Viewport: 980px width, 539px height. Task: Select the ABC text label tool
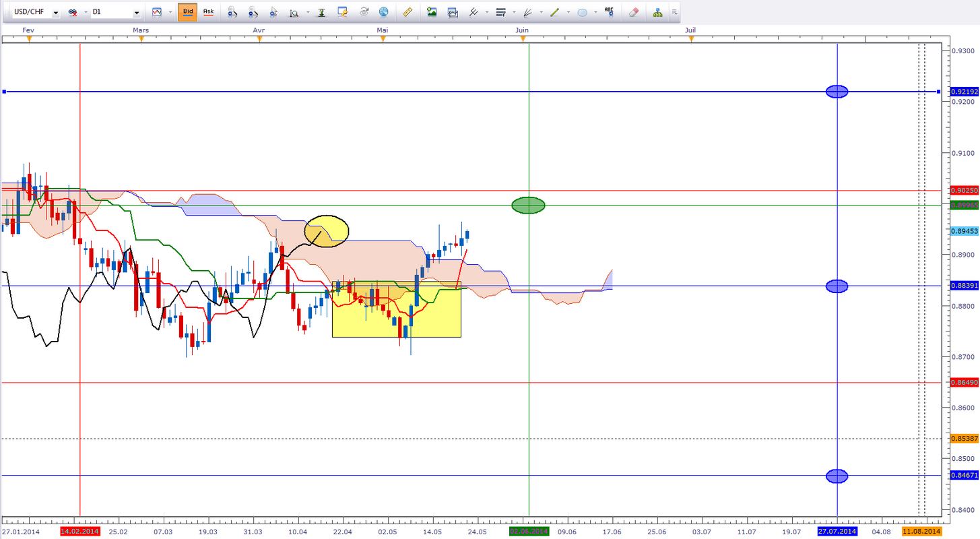610,12
